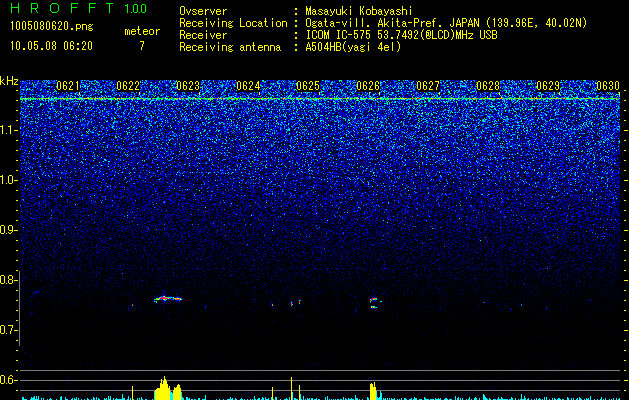629x400 pixels.
Task: Click the 0629 time marker
Action: click(548, 86)
